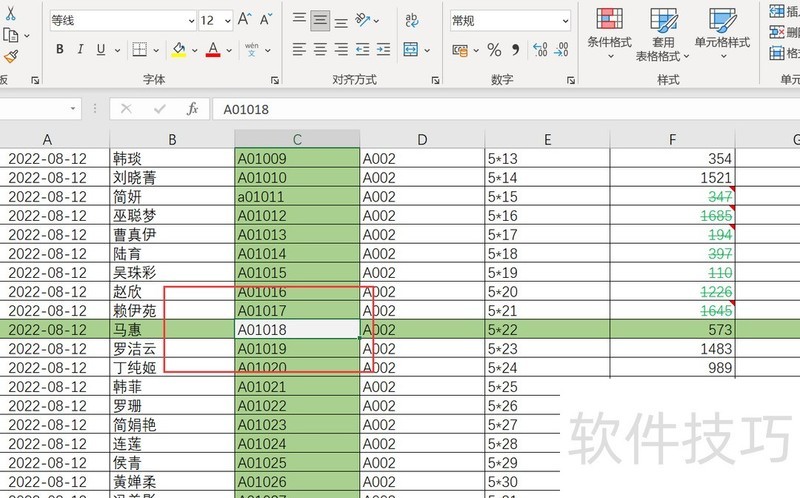Open the 字体 group dialog launcher
Screen dimensions: 800x498
point(274,80)
